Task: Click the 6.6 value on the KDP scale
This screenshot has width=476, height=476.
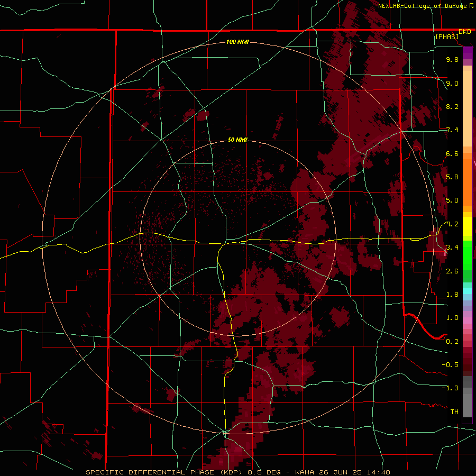Action: [x=452, y=153]
